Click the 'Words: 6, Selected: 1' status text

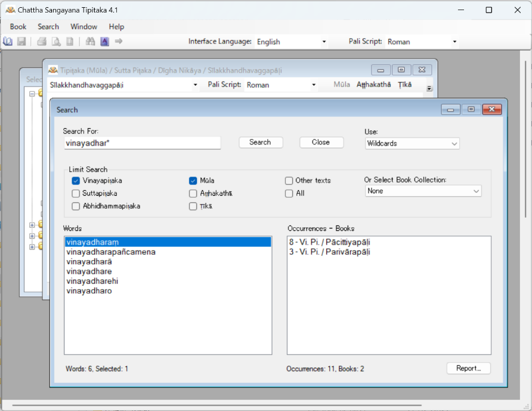(x=97, y=369)
